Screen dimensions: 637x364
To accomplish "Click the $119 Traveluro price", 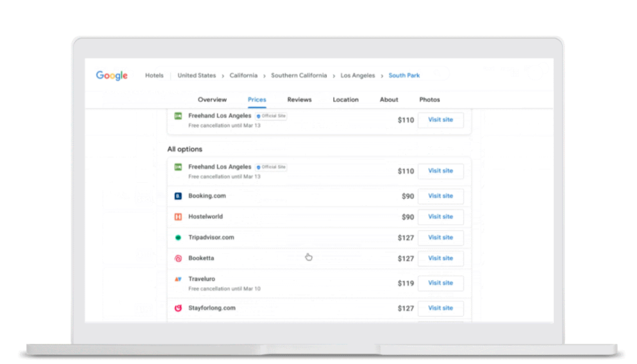I will point(406,284).
